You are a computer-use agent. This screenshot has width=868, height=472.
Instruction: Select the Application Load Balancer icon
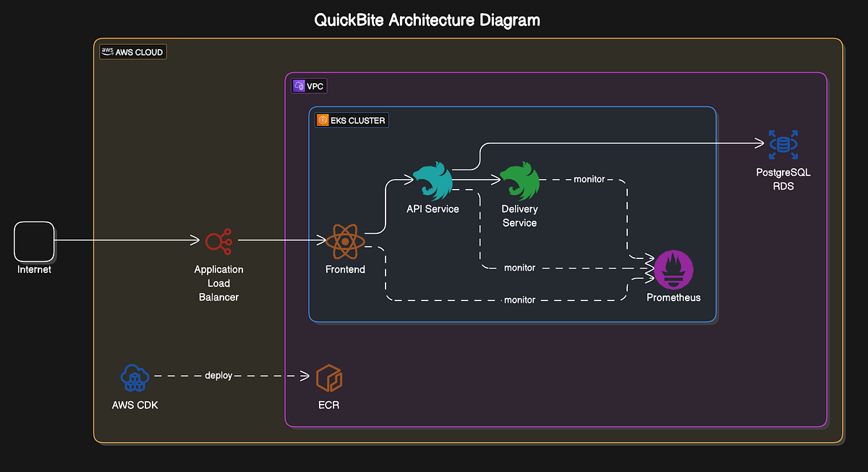[218, 242]
